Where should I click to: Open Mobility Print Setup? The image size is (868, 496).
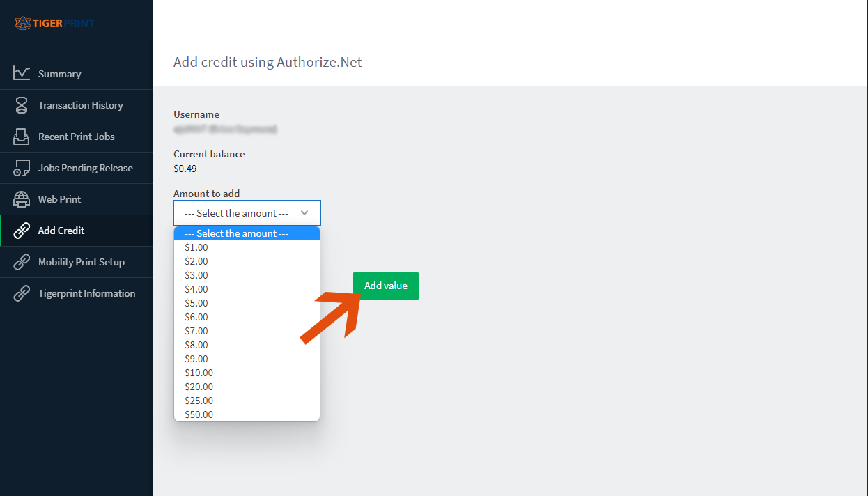coord(76,262)
